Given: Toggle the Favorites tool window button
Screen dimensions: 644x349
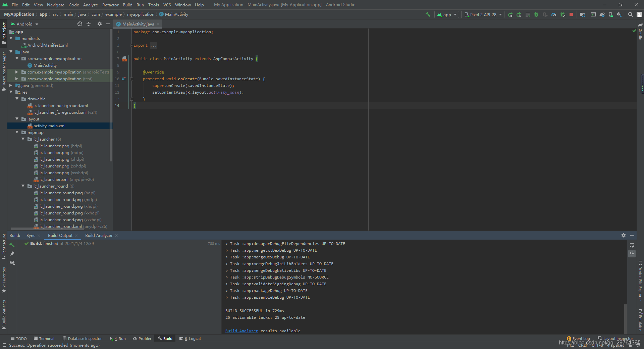Looking at the screenshot, I should coord(4,280).
